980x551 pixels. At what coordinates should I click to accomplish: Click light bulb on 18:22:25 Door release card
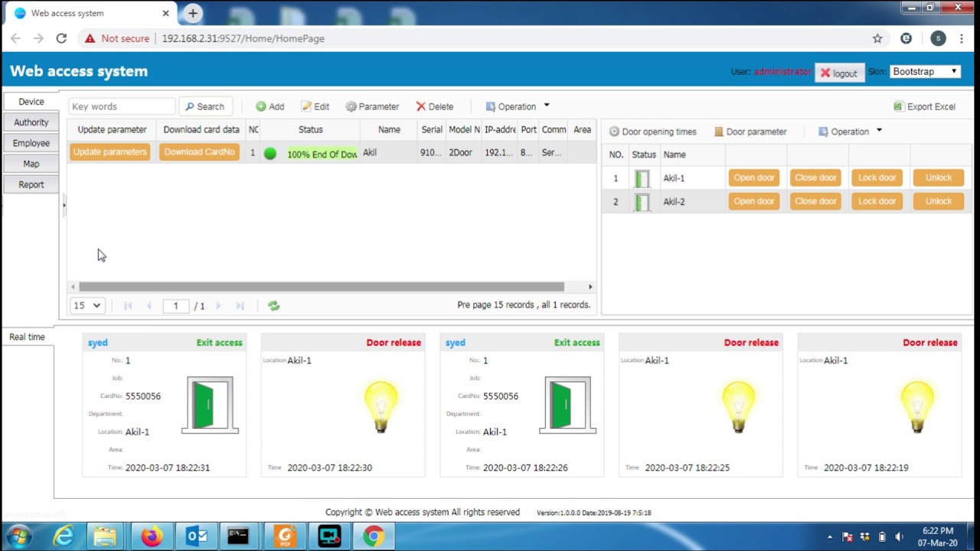(738, 407)
